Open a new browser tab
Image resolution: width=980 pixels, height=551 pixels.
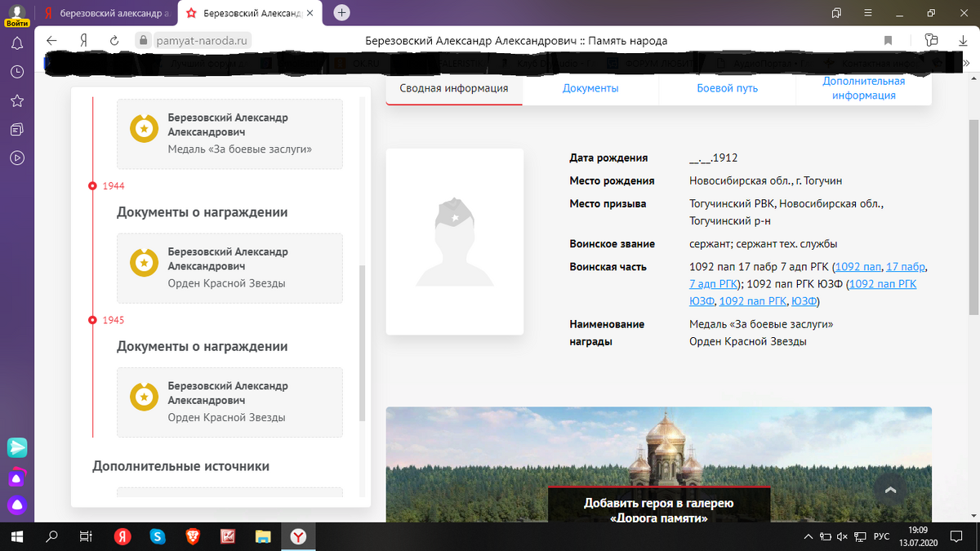pyautogui.click(x=342, y=12)
